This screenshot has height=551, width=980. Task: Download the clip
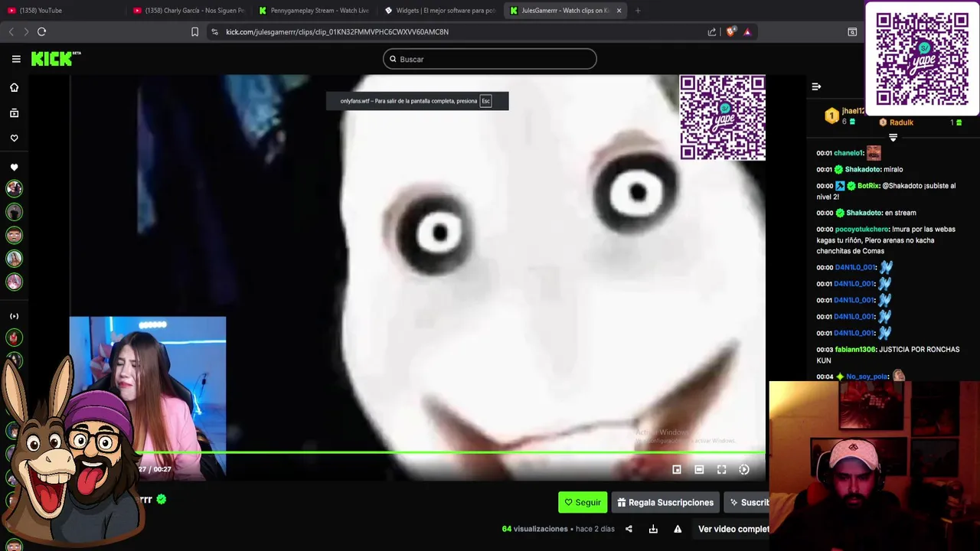point(653,529)
